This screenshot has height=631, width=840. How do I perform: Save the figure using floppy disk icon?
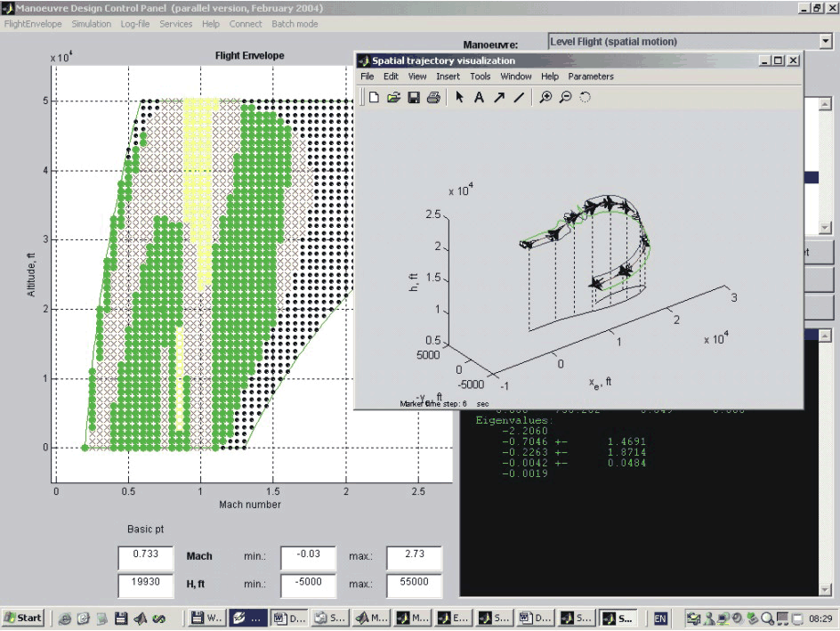tap(414, 98)
